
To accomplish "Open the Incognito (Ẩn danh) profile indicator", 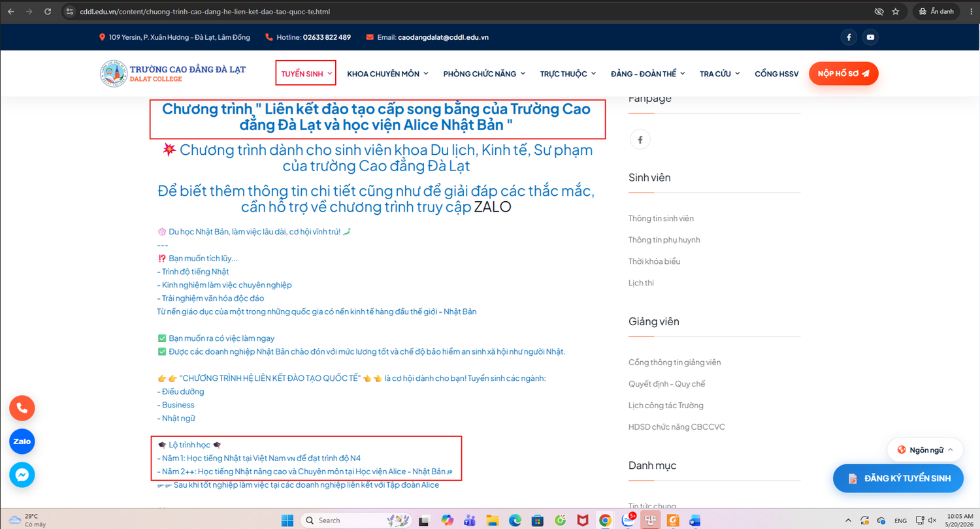I will [x=936, y=12].
